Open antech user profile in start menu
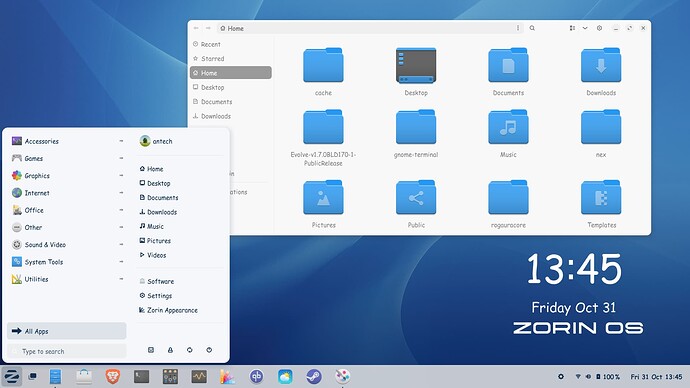 [156, 141]
